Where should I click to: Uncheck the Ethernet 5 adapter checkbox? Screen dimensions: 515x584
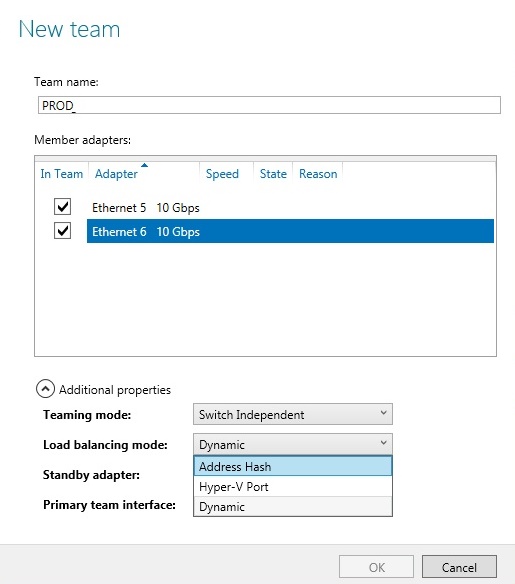pyautogui.click(x=63, y=207)
